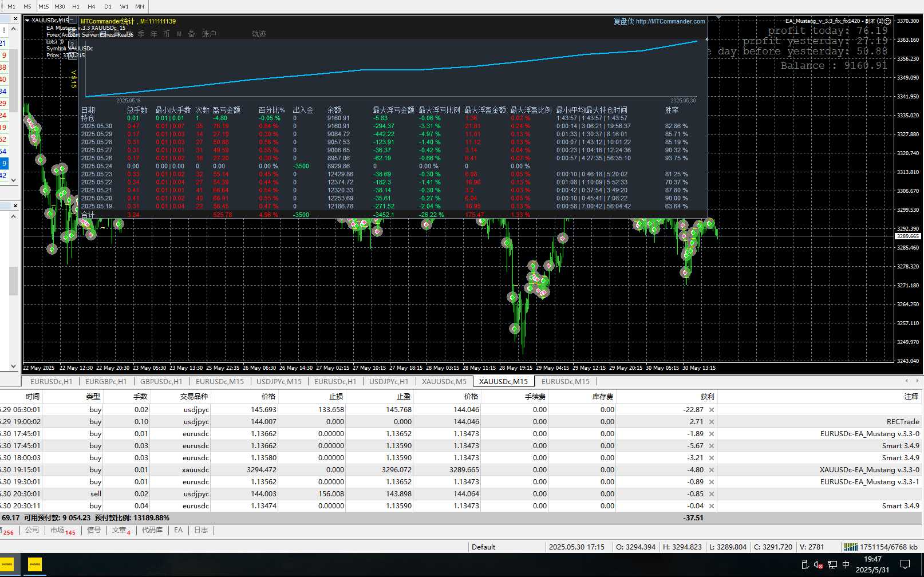Image resolution: width=924 pixels, height=577 pixels.
Task: Open the 代码库 terminal tab
Action: (152, 530)
